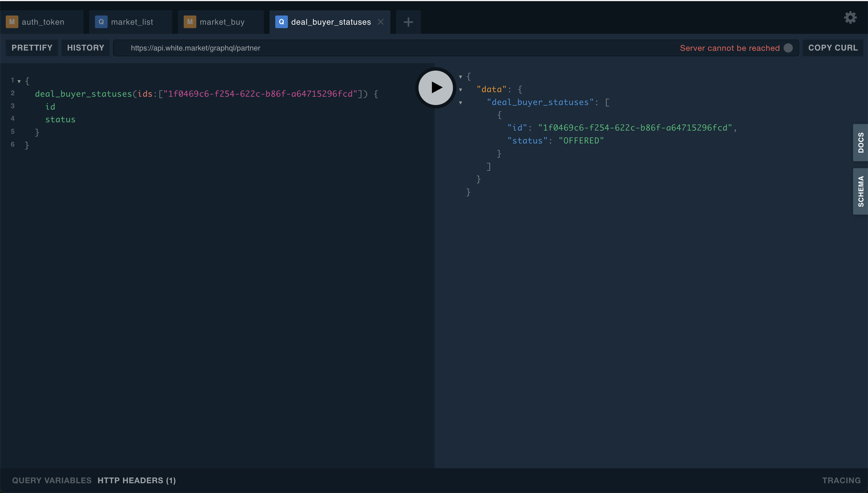
Task: Click the id field on line 3
Action: click(50, 107)
